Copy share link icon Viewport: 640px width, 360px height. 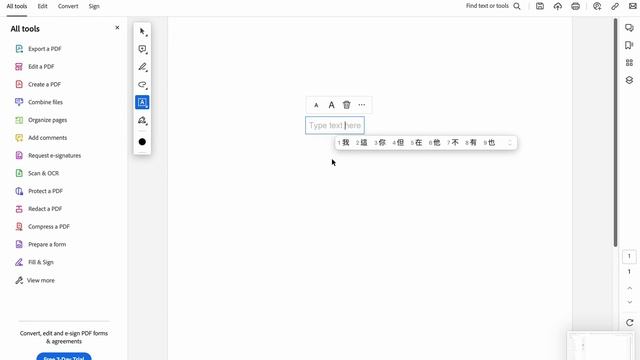615,6
